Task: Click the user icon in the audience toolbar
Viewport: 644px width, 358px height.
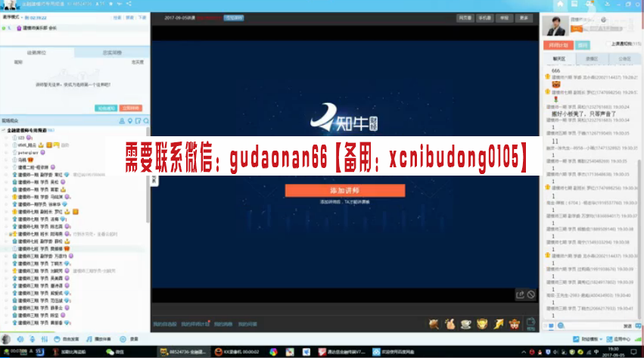Action: (122, 121)
